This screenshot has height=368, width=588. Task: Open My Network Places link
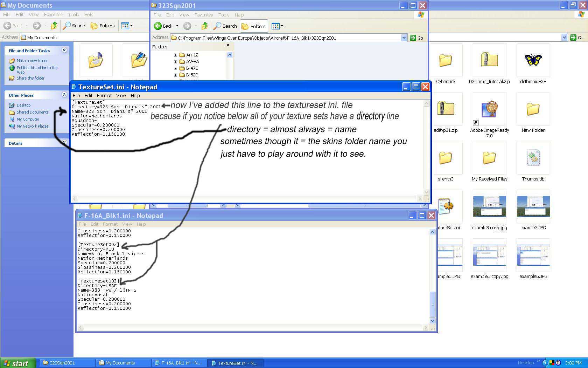[x=33, y=126]
